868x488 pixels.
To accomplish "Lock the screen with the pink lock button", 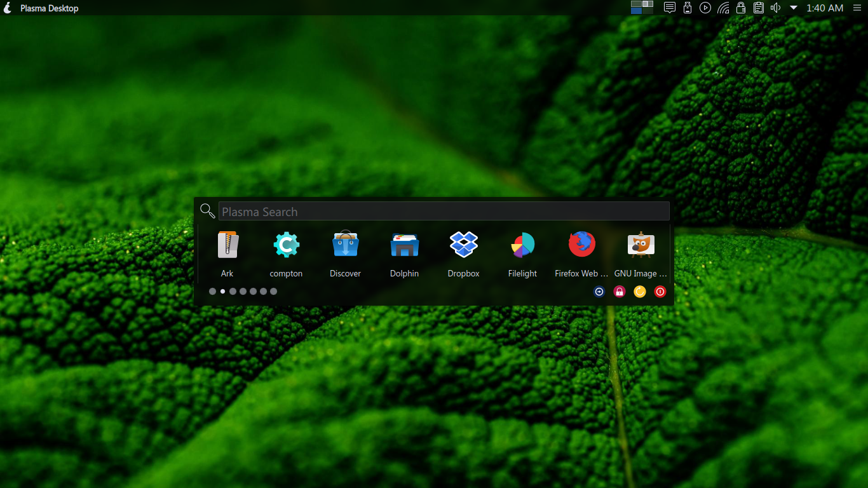I will click(620, 292).
